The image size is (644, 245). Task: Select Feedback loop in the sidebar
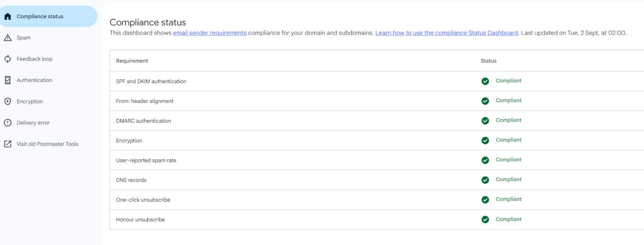point(34,59)
